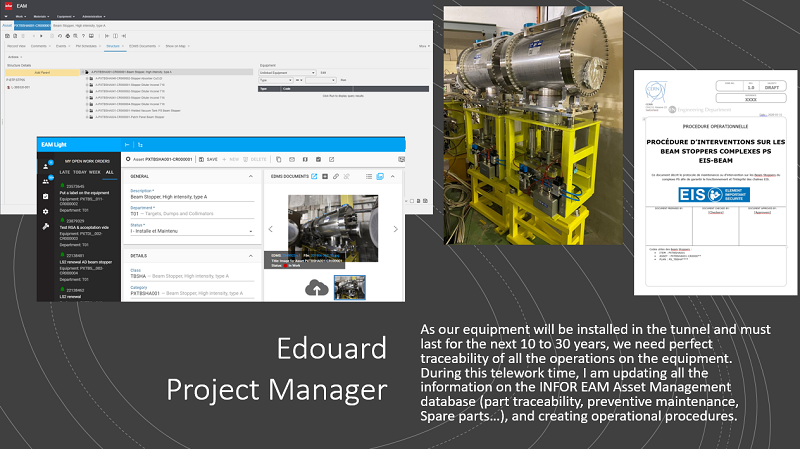
Task: Click the email envelope icon in EAM Light toolbar
Action: (x=292, y=159)
